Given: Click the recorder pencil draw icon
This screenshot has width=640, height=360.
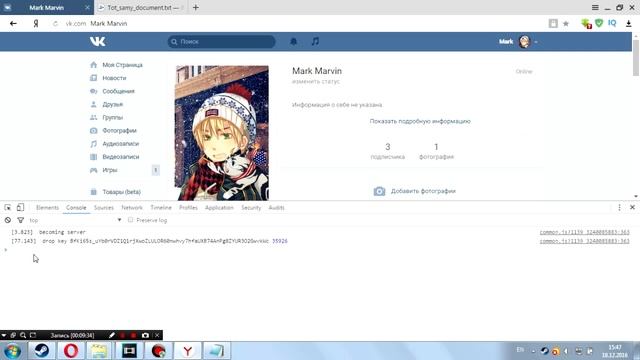Looking at the screenshot, I should pos(112,335).
